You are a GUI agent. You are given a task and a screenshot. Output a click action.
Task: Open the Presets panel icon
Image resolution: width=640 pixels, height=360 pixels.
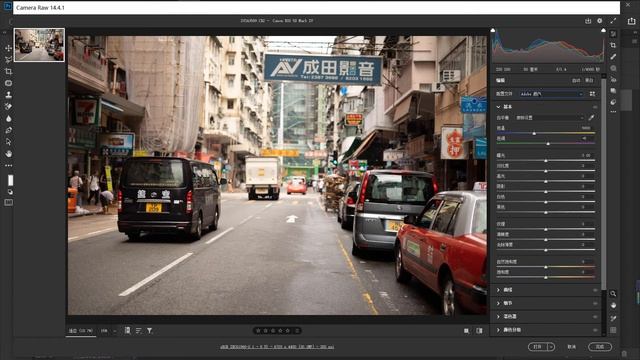click(x=613, y=102)
